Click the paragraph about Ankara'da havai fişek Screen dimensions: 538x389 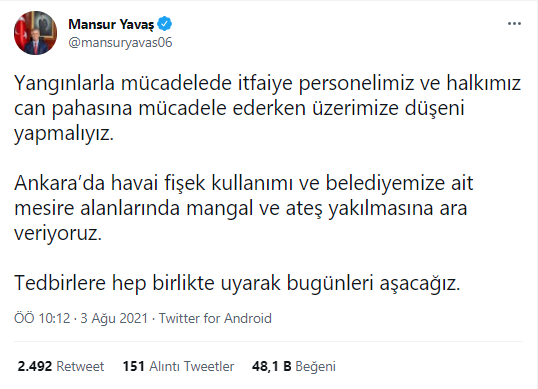[244, 208]
